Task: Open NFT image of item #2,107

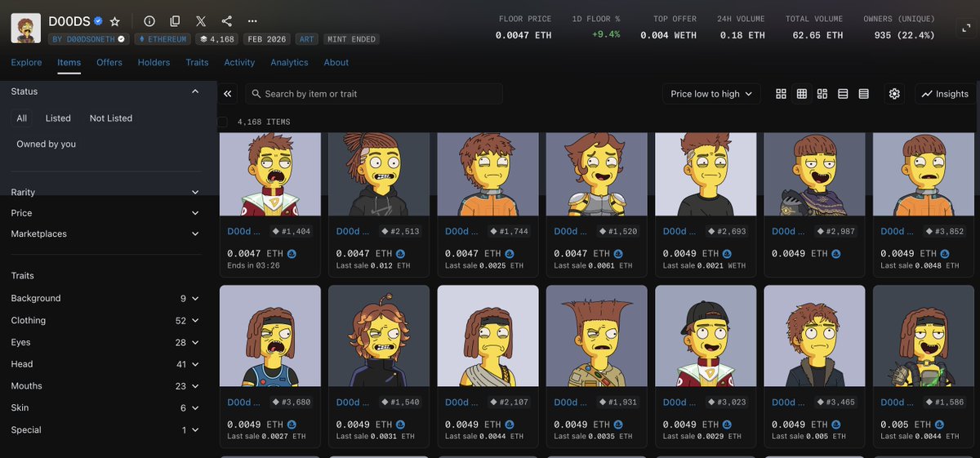Action: (x=488, y=336)
